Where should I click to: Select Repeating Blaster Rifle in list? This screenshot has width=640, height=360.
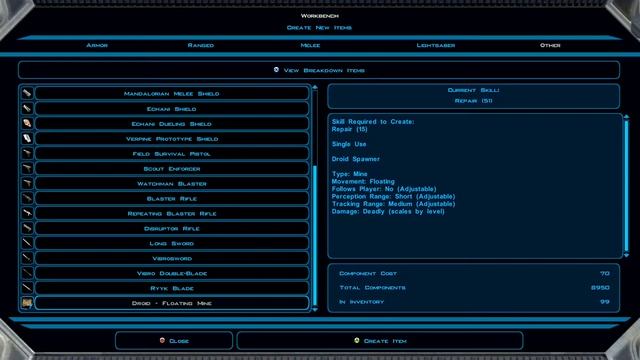coord(172,213)
